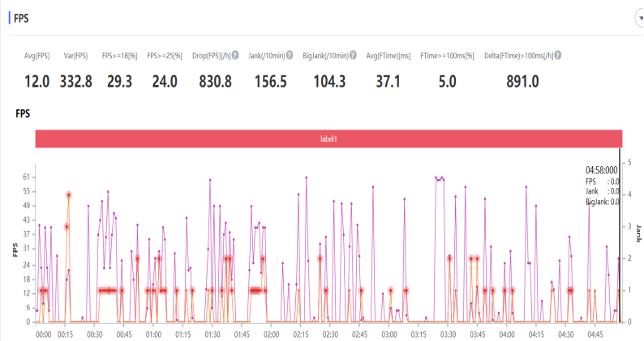Click the Avg(FTime)[ms] metric label

pos(389,56)
